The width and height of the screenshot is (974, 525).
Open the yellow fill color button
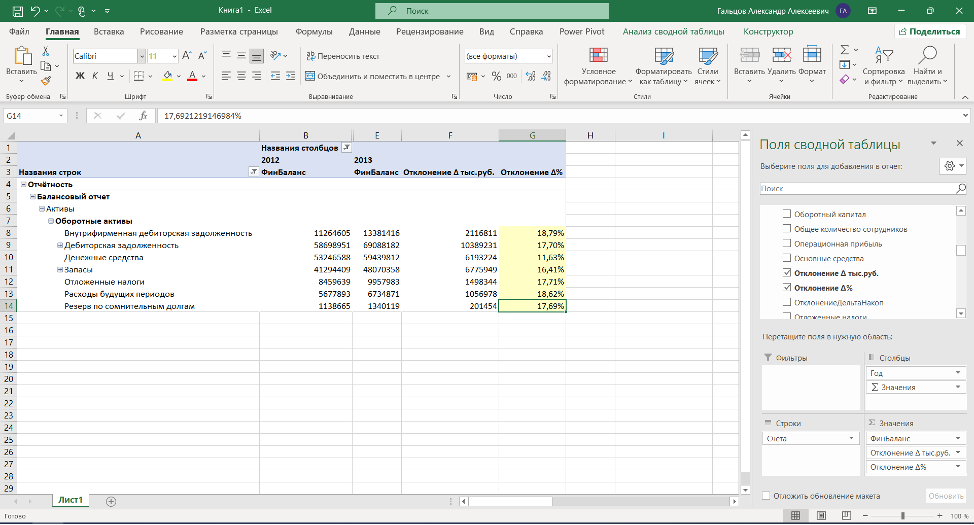[167, 76]
